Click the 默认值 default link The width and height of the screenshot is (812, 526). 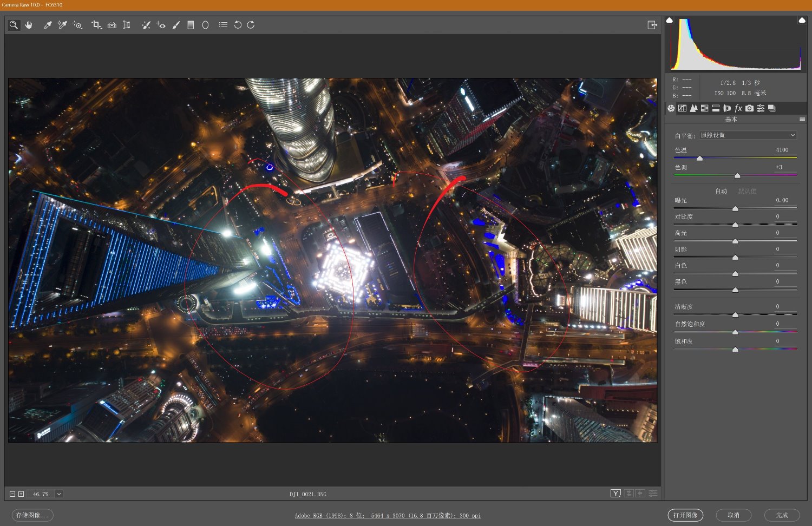[x=747, y=192]
